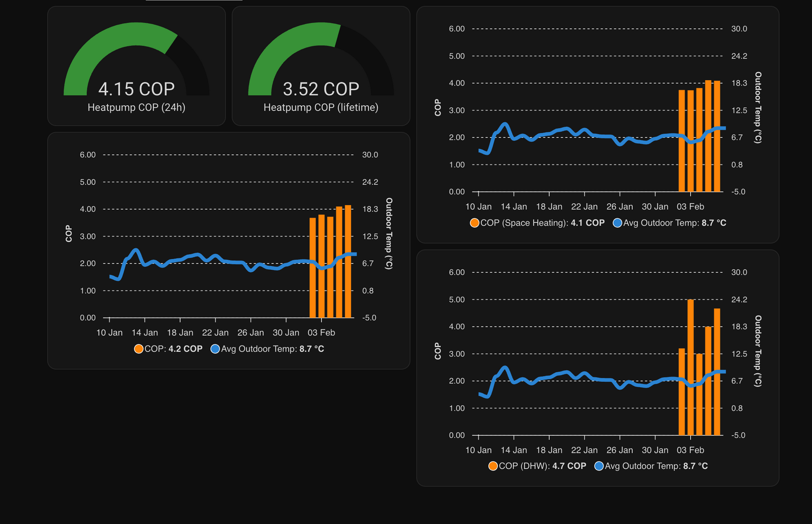Click orange COP (Space Heating) legend marker
Image resolution: width=812 pixels, height=524 pixels.
tap(475, 223)
